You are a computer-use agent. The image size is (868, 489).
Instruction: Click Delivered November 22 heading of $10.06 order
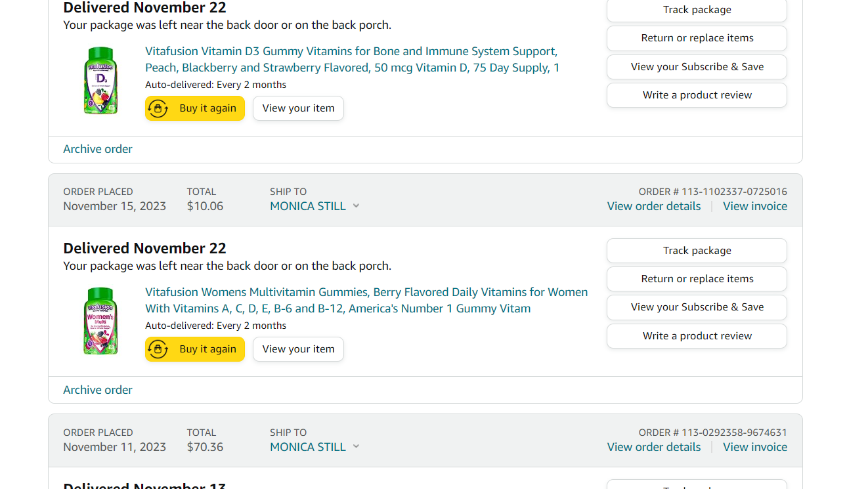(144, 249)
